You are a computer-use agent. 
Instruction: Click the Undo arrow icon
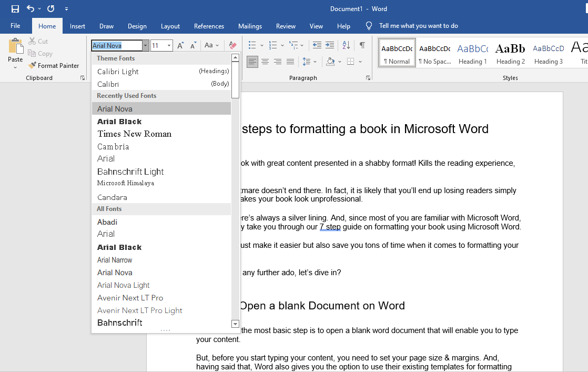[x=31, y=9]
